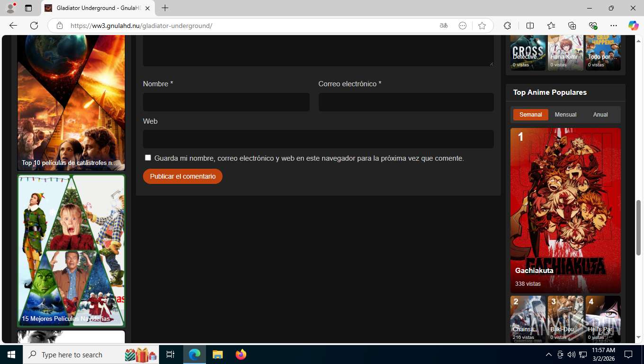Open the Gachiakuta anime poster
The image size is (644, 364).
tap(565, 210)
